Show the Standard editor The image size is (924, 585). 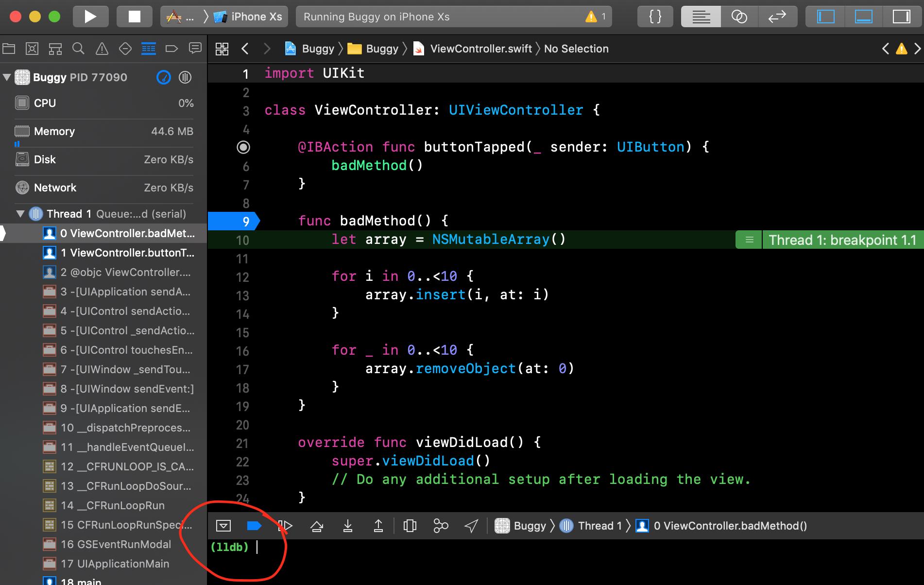pyautogui.click(x=701, y=17)
